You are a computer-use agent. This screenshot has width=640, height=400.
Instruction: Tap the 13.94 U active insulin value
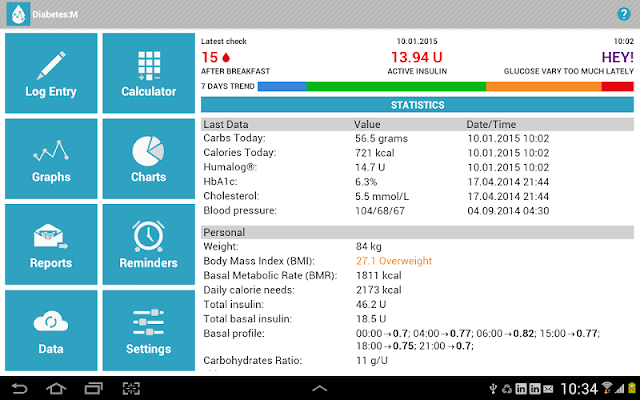[417, 57]
